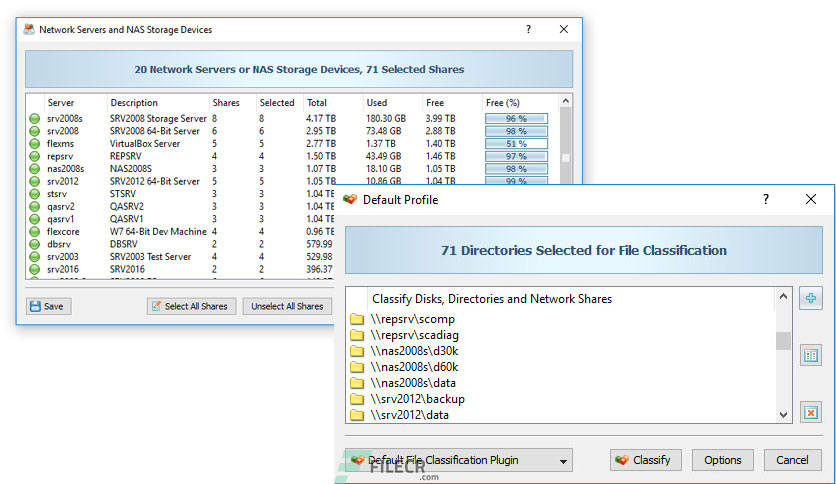Image resolution: width=836 pixels, height=484 pixels.
Task: Click the green status icon for nas2008s
Action: (x=35, y=168)
